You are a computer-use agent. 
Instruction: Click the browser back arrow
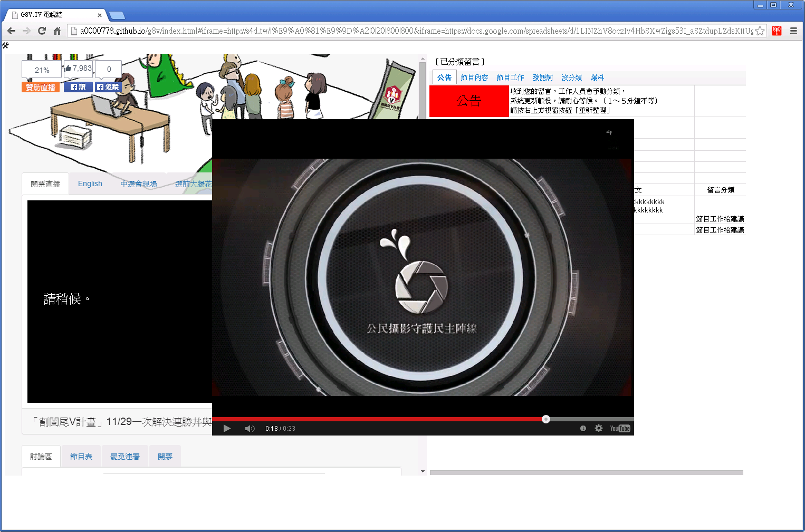[11, 31]
